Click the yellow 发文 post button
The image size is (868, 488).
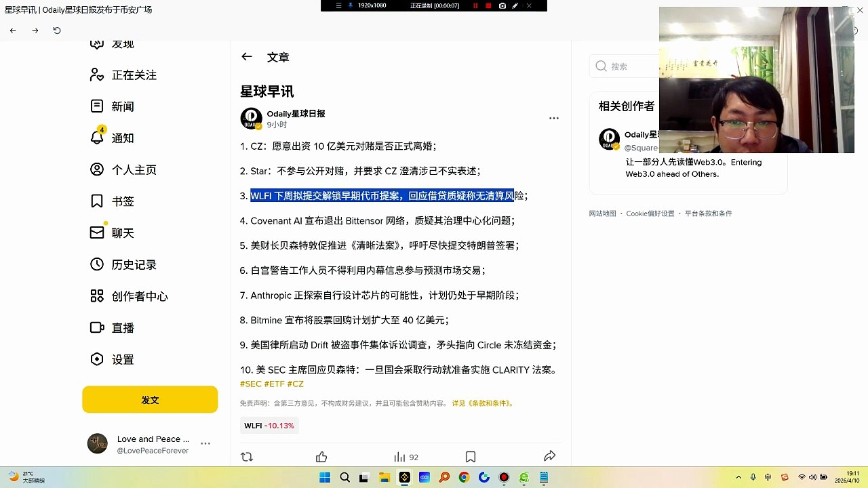pos(150,400)
